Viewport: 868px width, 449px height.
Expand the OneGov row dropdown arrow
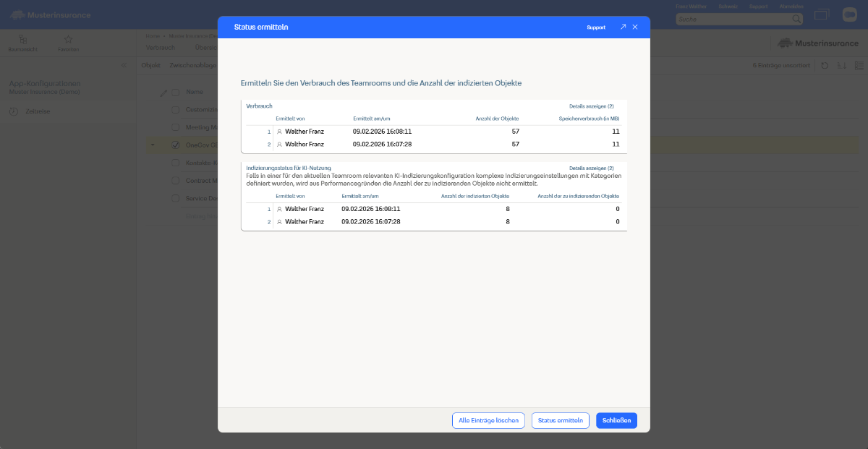coord(153,145)
